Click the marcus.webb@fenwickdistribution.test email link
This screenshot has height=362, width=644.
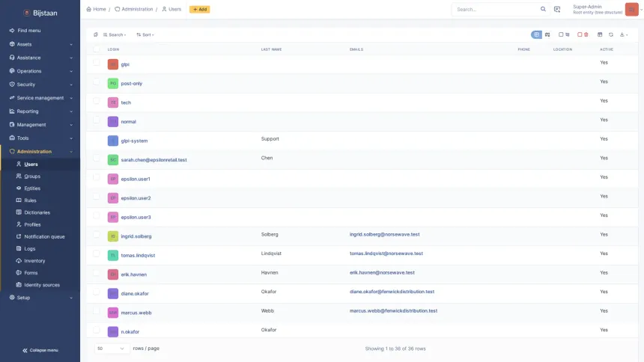click(393, 310)
